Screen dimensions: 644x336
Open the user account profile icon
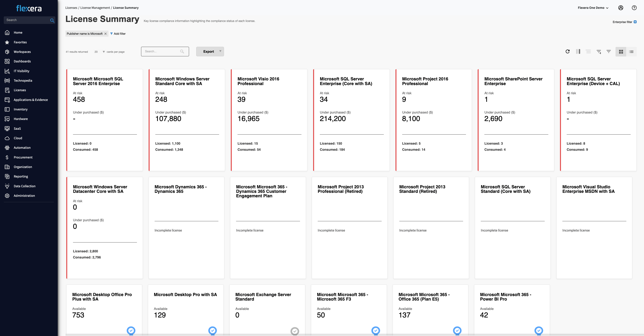(621, 8)
